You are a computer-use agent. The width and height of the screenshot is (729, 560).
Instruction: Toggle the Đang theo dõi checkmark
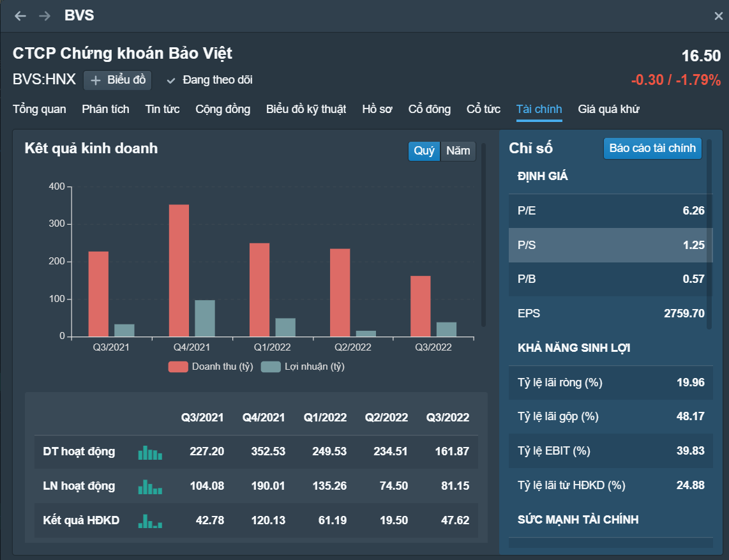[x=171, y=80]
